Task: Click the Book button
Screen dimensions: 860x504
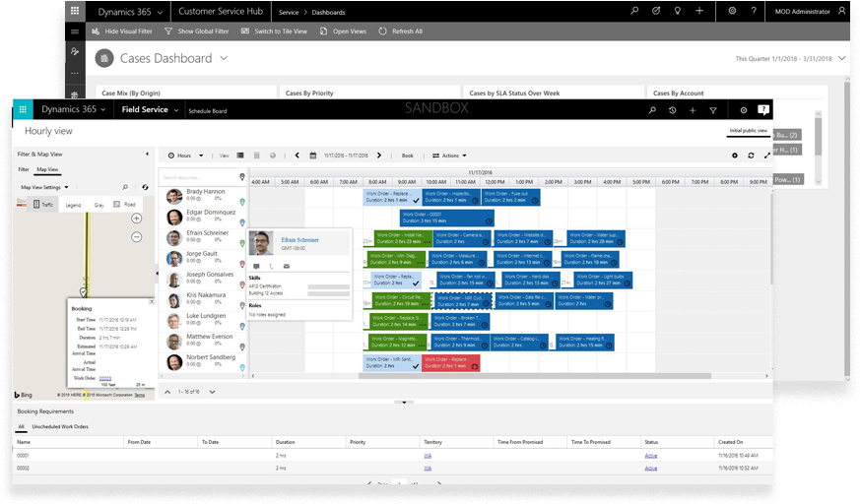Action: point(408,156)
